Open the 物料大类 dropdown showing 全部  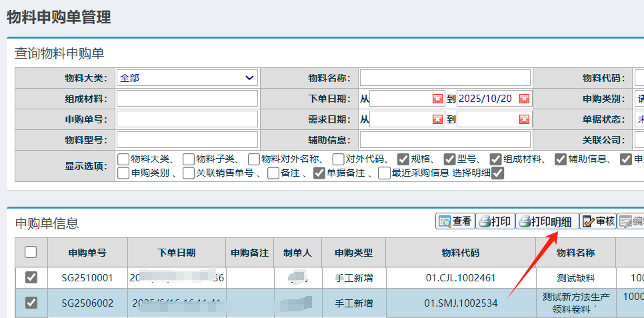tap(187, 78)
